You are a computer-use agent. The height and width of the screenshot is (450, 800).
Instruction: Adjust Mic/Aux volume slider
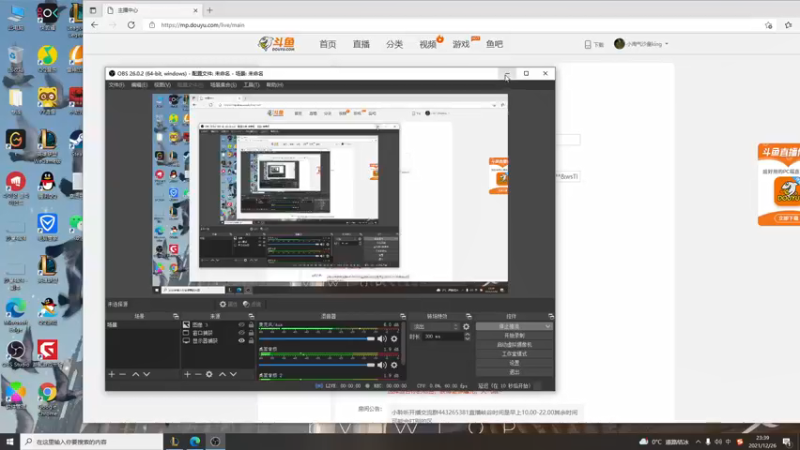click(x=316, y=339)
